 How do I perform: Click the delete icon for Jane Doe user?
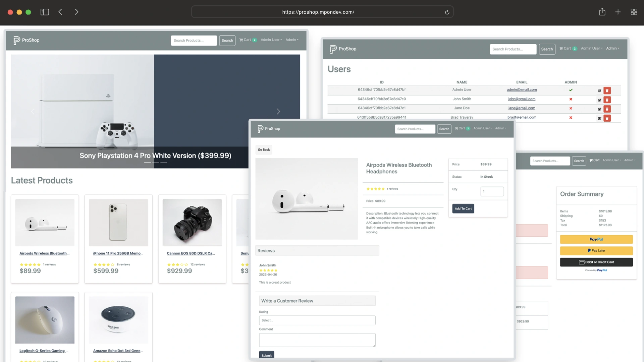point(607,109)
